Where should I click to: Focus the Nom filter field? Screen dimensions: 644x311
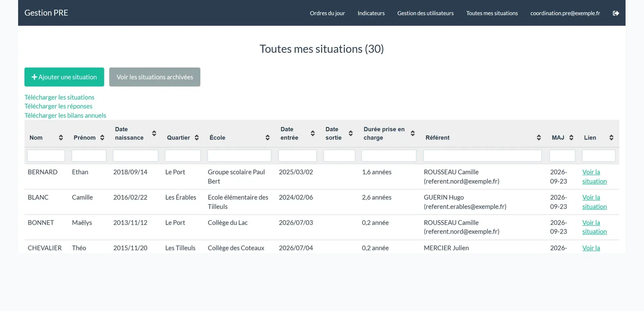coord(46,156)
